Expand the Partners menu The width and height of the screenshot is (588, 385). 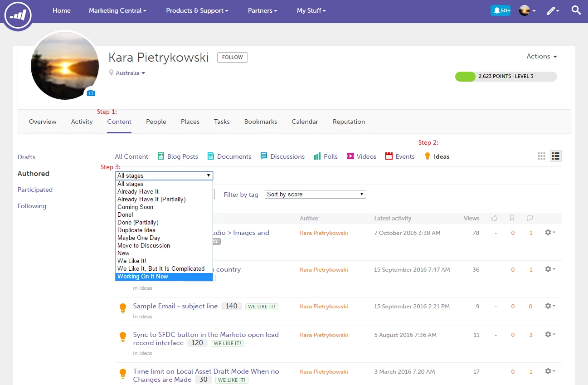point(262,10)
